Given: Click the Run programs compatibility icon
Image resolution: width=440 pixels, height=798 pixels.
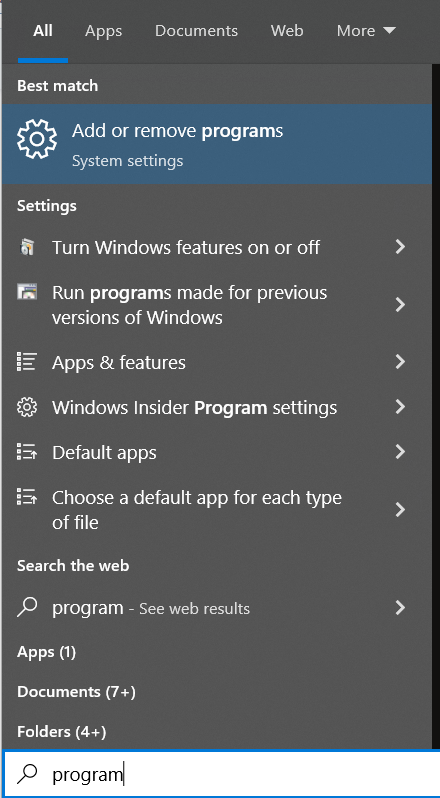Looking at the screenshot, I should (x=27, y=292).
